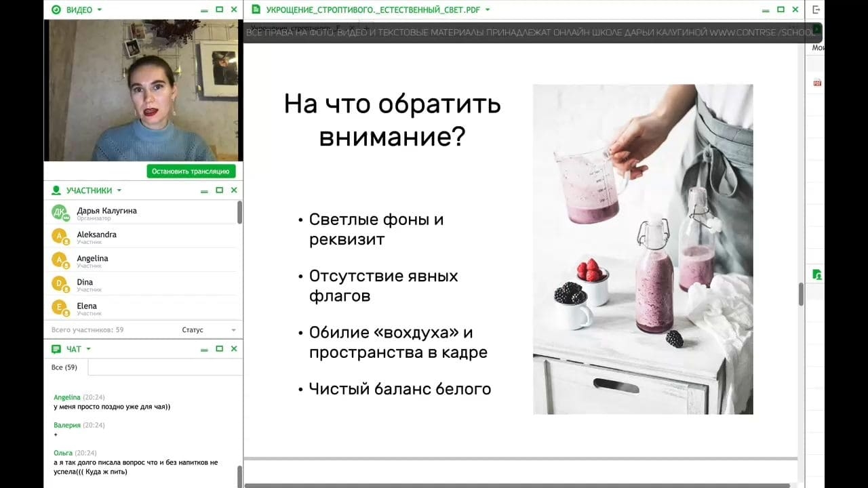Image resolution: width=868 pixels, height=488 pixels.
Task: Select the name Dina in participants
Action: 85,282
